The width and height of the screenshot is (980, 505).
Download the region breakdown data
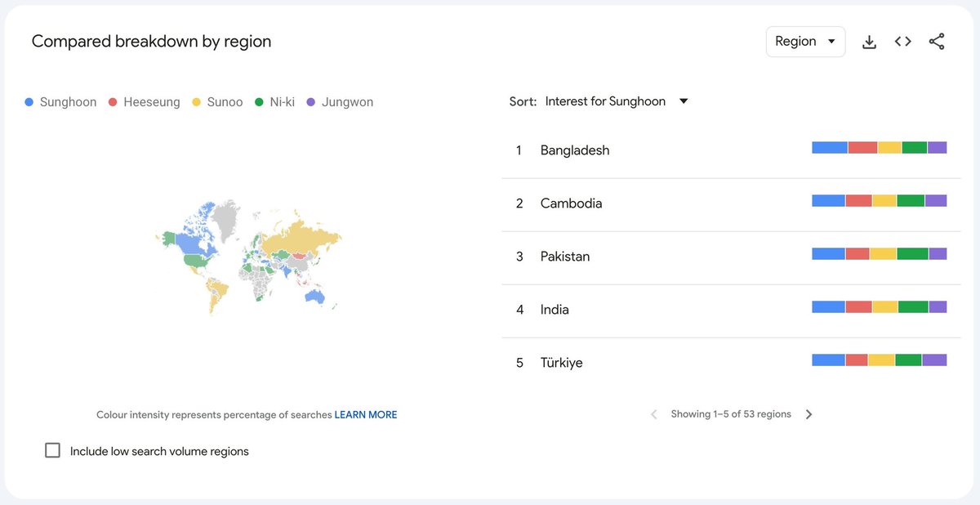coord(869,42)
